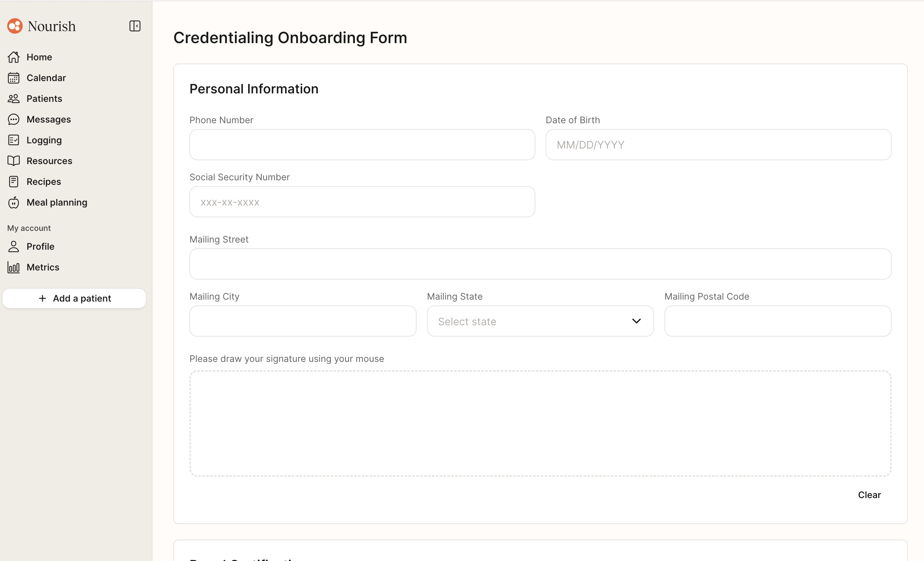Screen dimensions: 924x561
Task: Open Profile under My account
Action: point(41,246)
